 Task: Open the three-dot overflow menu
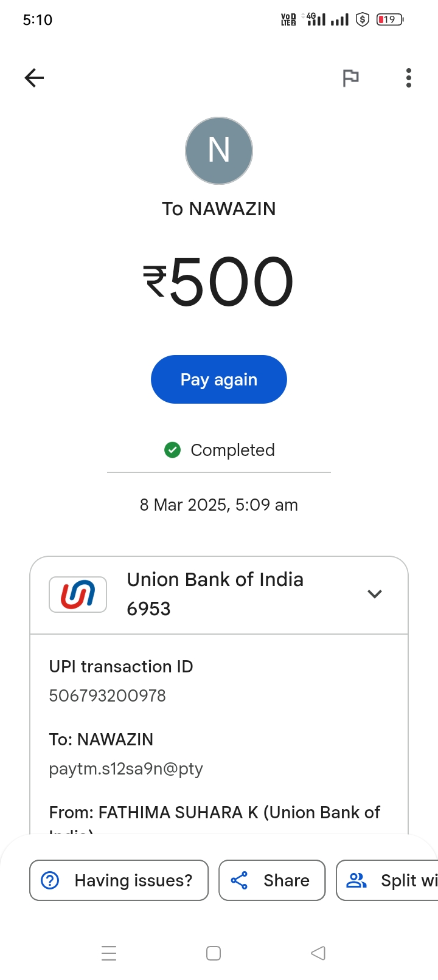(409, 78)
